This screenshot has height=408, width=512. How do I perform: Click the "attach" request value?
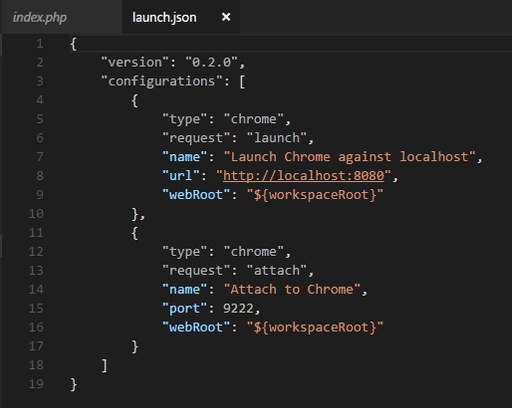point(277,270)
